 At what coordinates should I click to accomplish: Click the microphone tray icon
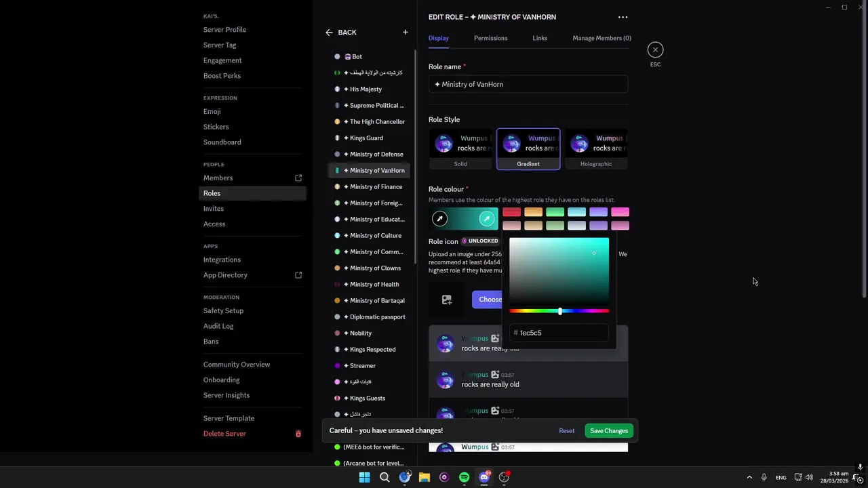764,477
